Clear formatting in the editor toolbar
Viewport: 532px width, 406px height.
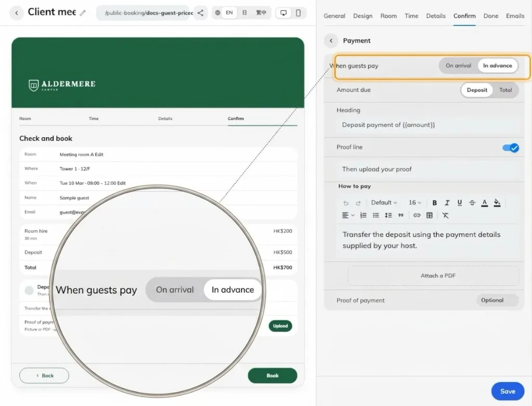pos(445,215)
